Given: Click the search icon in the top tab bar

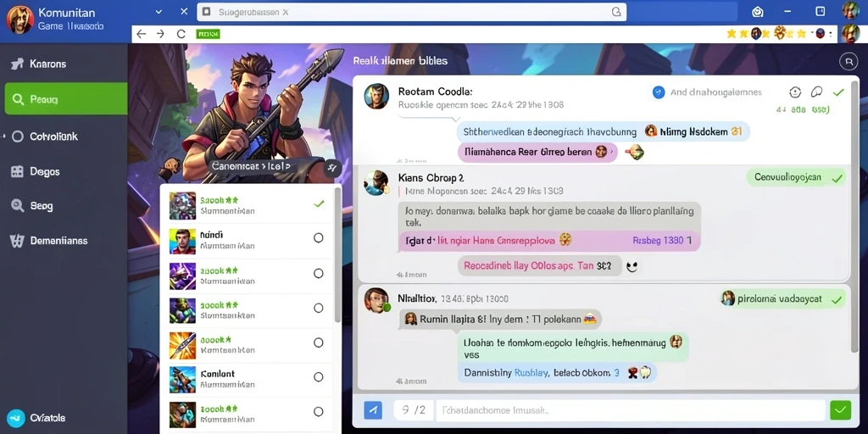Looking at the screenshot, I should tap(616, 12).
